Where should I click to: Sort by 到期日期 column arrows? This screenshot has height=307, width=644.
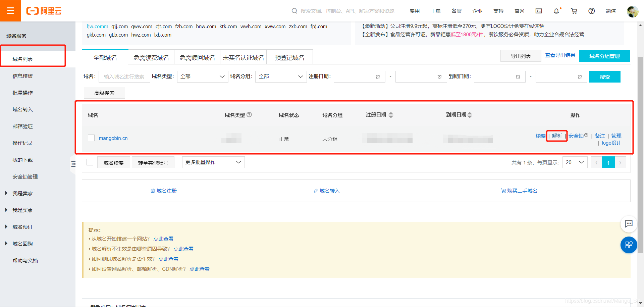[x=470, y=115]
